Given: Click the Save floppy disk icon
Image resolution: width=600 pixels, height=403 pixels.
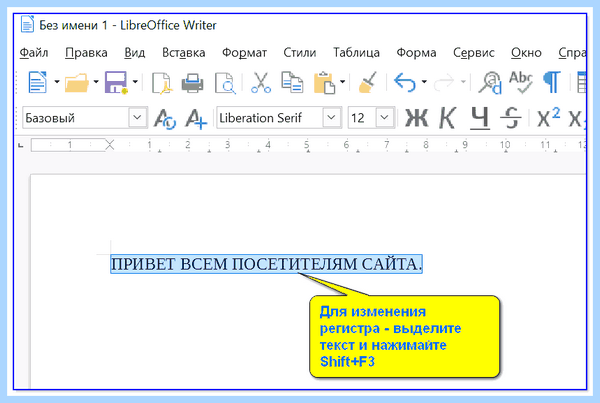Looking at the screenshot, I should point(116,82).
